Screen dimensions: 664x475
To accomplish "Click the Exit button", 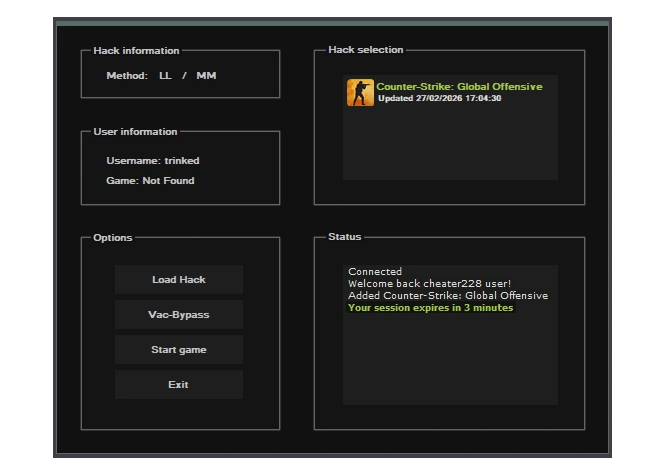I will pyautogui.click(x=179, y=384).
